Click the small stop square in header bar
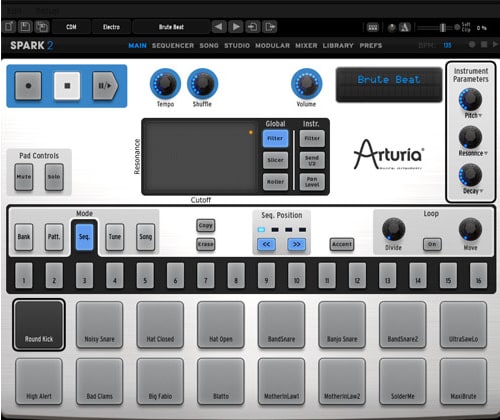The width and height of the screenshot is (500, 420). coord(484,44)
